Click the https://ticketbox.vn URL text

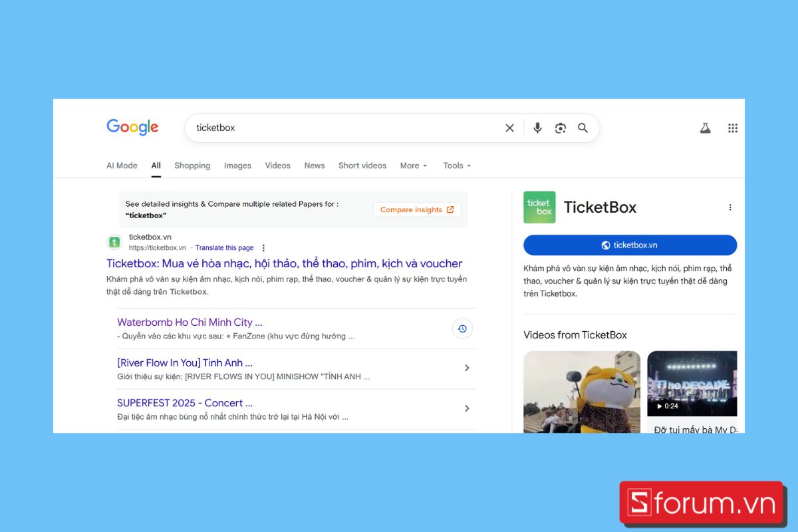coord(158,247)
